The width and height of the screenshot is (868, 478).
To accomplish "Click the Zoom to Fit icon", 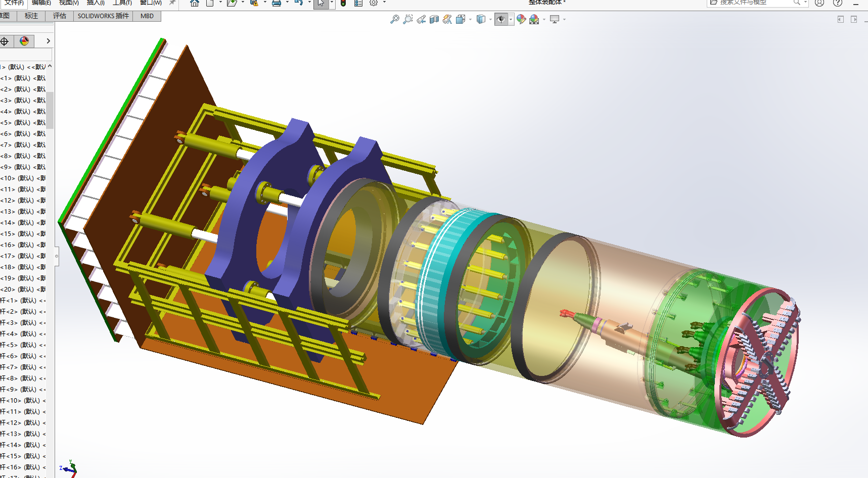I will [x=395, y=19].
